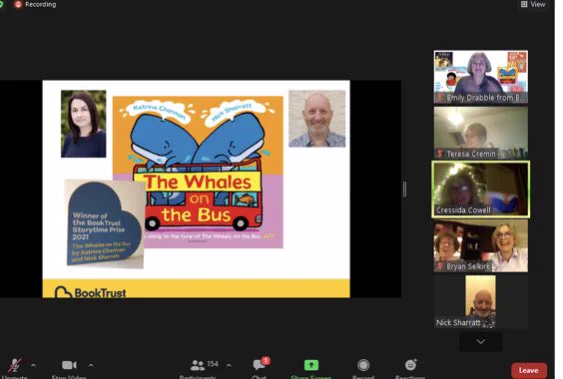Click the divider handle beside shared screen

pyautogui.click(x=405, y=189)
